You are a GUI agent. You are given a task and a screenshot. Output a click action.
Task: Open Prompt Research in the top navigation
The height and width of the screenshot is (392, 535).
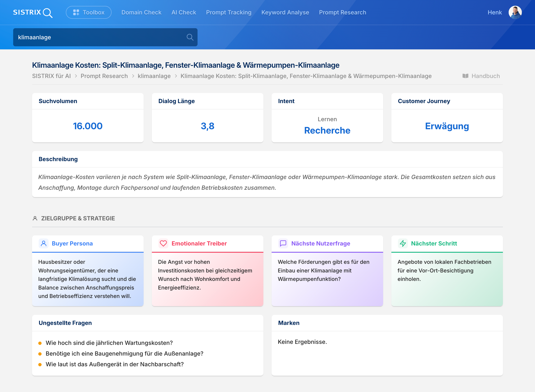[x=342, y=12]
